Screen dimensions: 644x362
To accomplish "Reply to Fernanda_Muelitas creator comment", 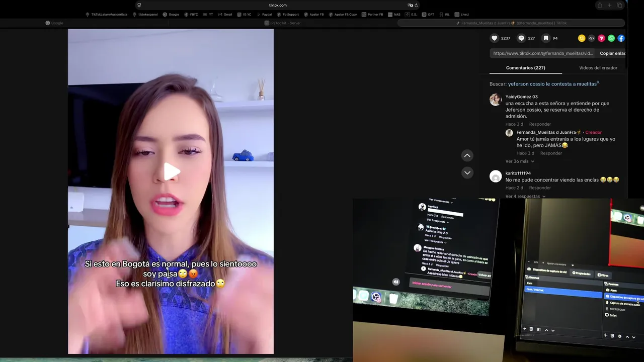I will (x=551, y=153).
